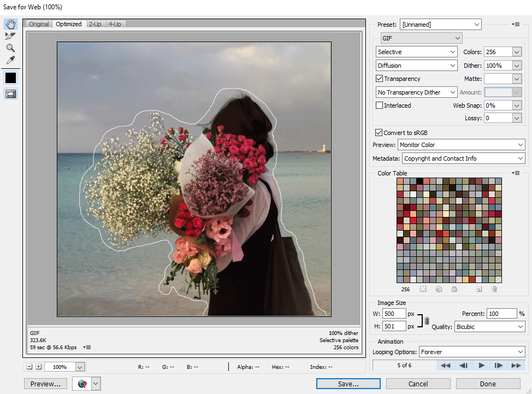Switch to the 4-Up tab
The width and height of the screenshot is (532, 394).
(x=115, y=24)
